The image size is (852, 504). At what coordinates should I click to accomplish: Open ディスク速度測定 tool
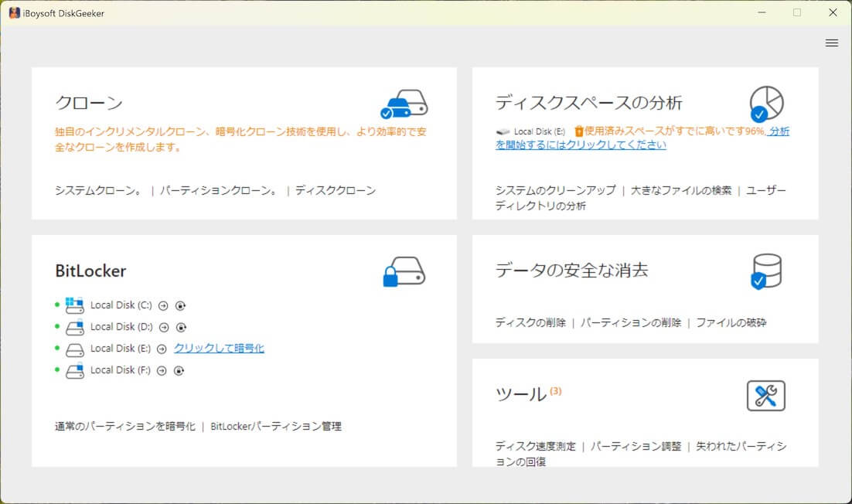point(535,447)
